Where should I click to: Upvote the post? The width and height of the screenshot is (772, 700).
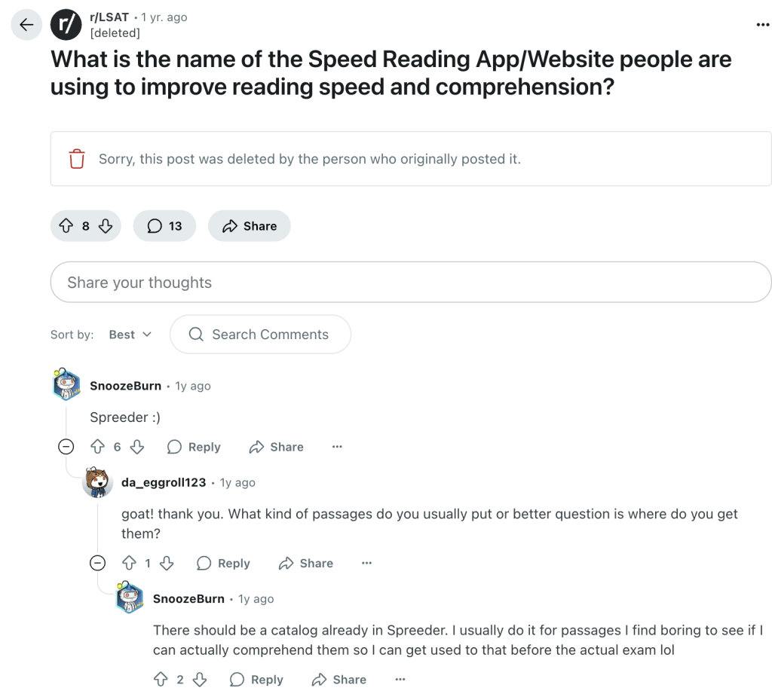pyautogui.click(x=66, y=225)
